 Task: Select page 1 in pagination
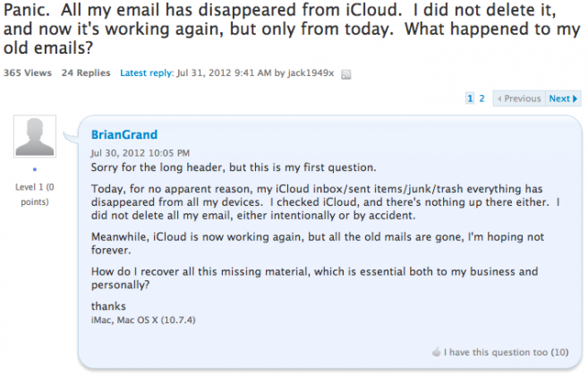[470, 99]
